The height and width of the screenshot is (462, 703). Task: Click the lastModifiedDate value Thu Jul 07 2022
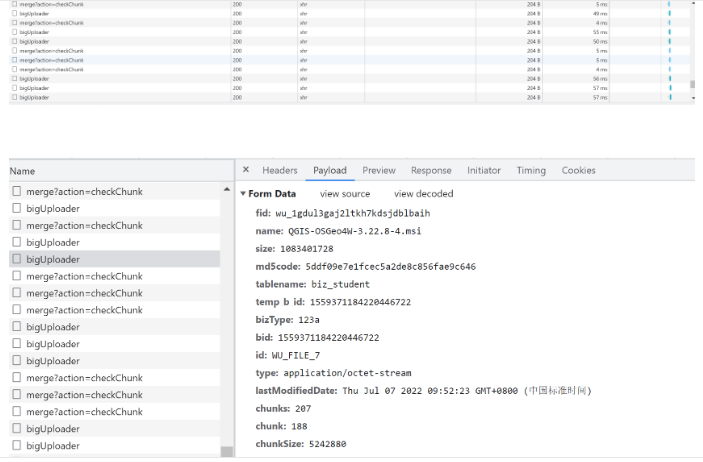(467, 391)
